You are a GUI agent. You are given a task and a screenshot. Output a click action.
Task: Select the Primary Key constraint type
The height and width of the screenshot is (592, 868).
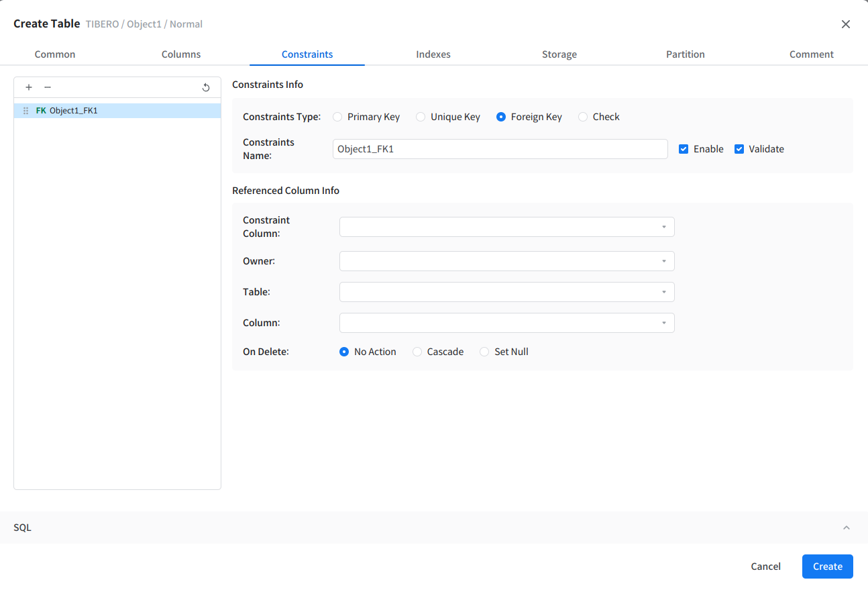(x=337, y=117)
